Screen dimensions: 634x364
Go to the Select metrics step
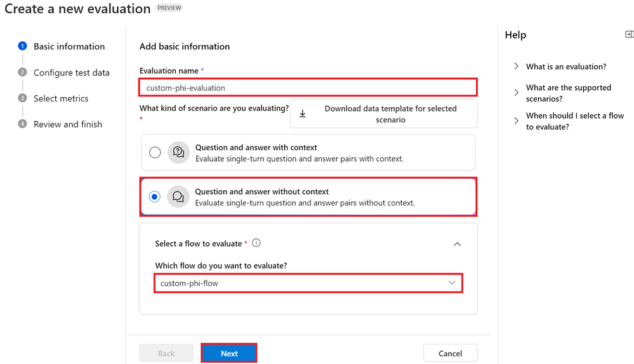(61, 98)
